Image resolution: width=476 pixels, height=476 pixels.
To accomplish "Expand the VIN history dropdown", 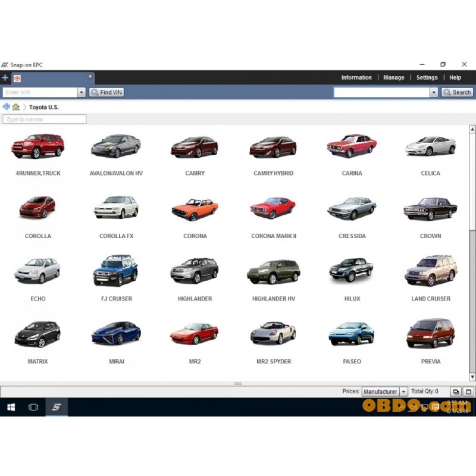I will (82, 92).
